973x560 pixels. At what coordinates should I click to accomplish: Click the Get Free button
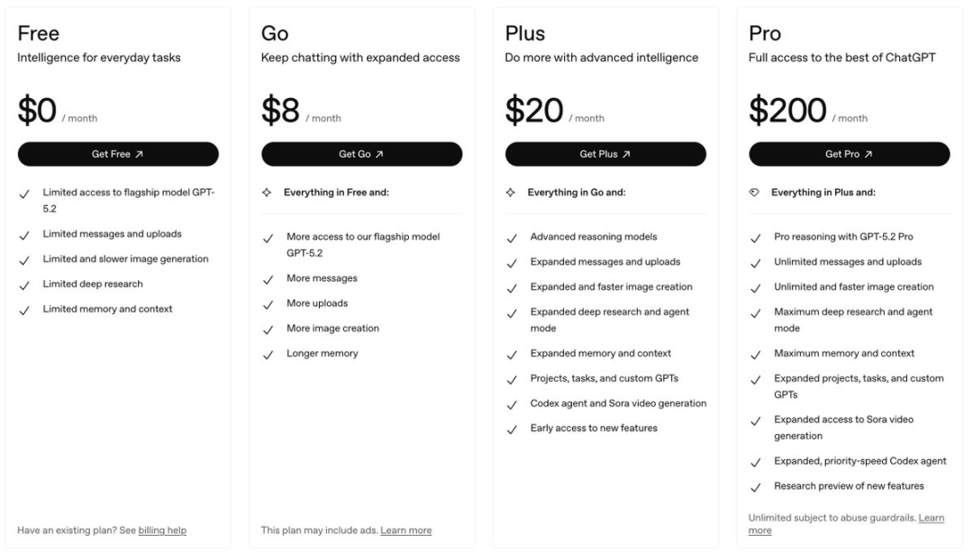[x=117, y=154]
